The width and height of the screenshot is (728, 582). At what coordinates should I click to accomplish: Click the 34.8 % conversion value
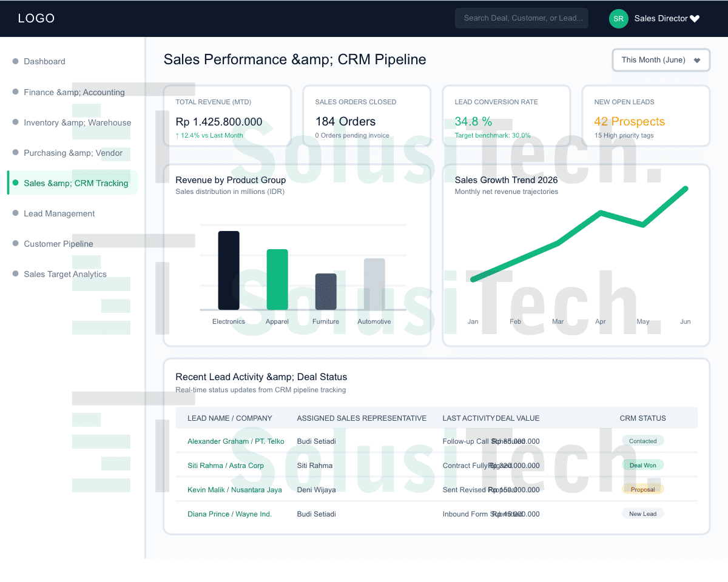point(473,121)
